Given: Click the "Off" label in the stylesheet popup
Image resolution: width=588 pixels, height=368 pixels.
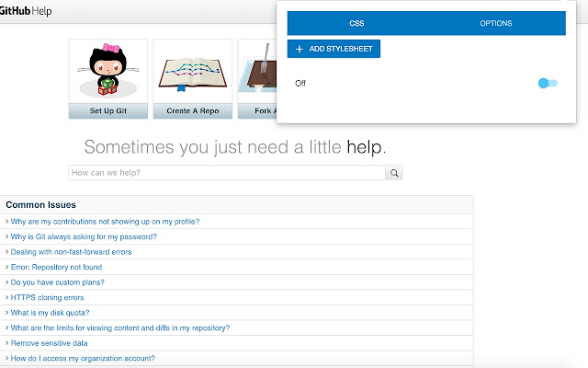Looking at the screenshot, I should click(300, 84).
